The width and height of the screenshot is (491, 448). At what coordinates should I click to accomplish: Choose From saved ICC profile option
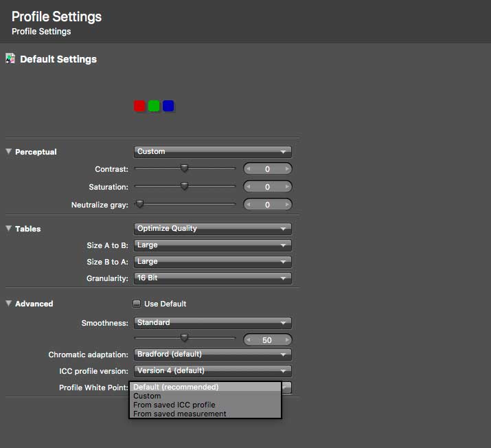point(205,405)
